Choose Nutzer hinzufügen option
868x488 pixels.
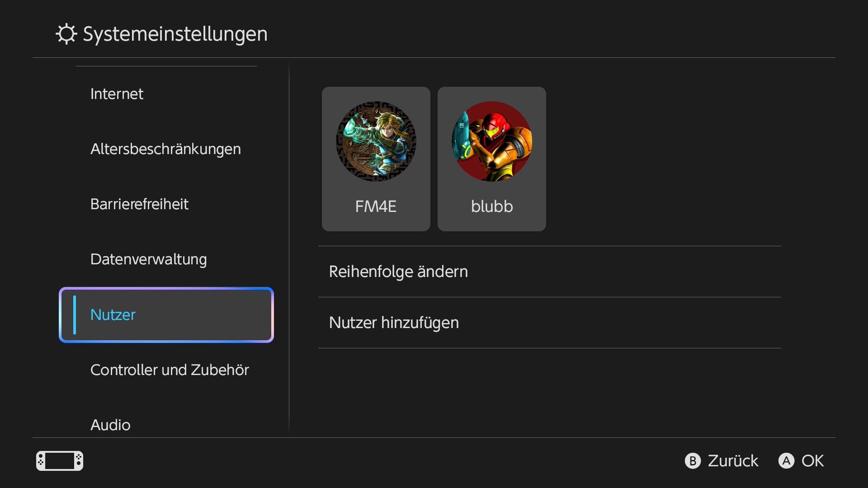click(550, 323)
